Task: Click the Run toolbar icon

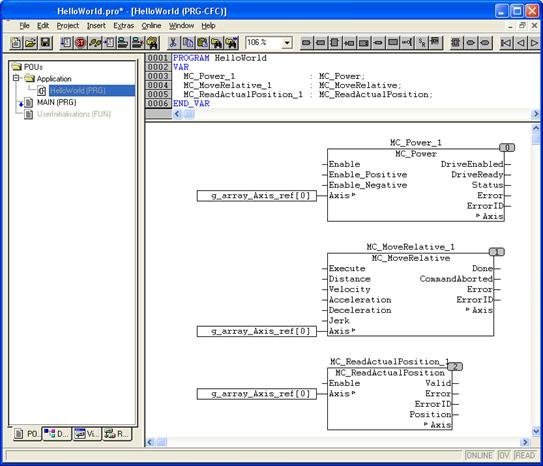Action: [66, 43]
